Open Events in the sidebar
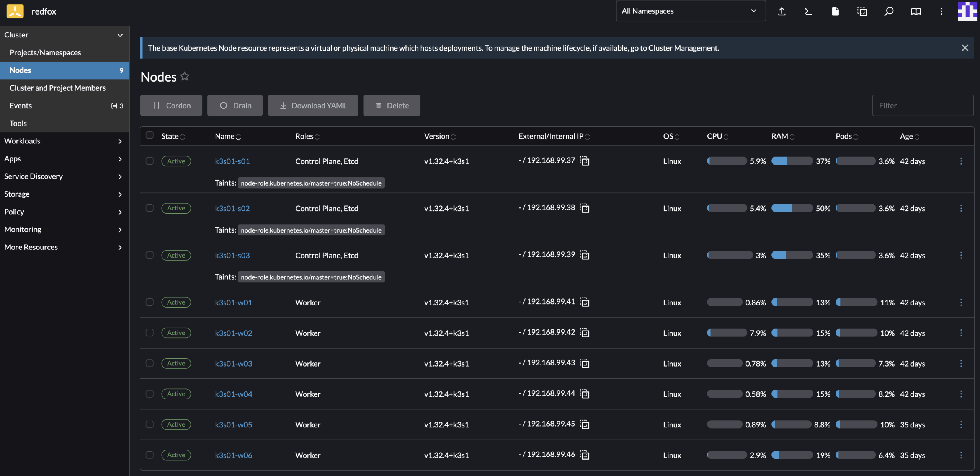Viewport: 980px width, 476px height. point(64,106)
